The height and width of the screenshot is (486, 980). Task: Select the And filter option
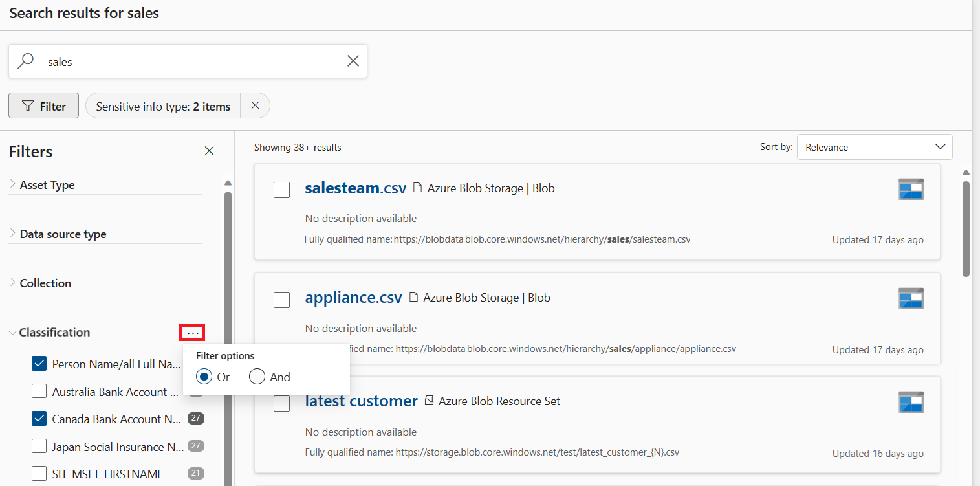tap(257, 377)
